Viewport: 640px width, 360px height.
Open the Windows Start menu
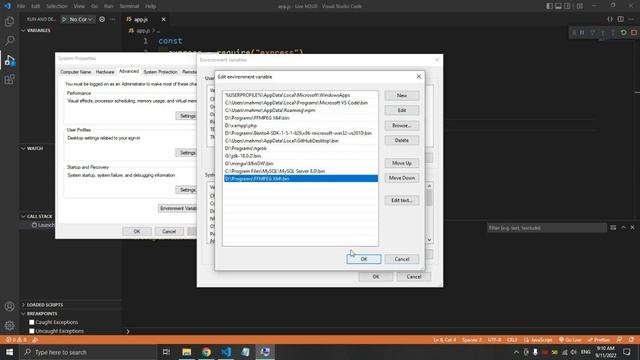tap(9, 352)
